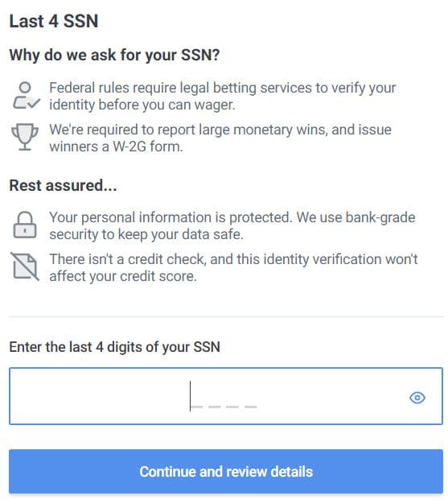The height and width of the screenshot is (500, 448).
Task: Click the 'There isn't a credit check' text line
Action: pyautogui.click(x=233, y=259)
